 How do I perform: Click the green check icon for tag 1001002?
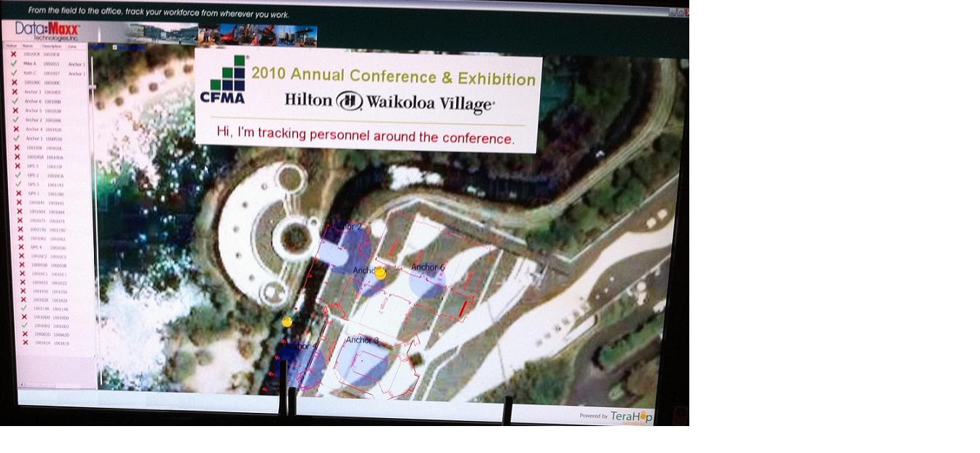pos(25,325)
